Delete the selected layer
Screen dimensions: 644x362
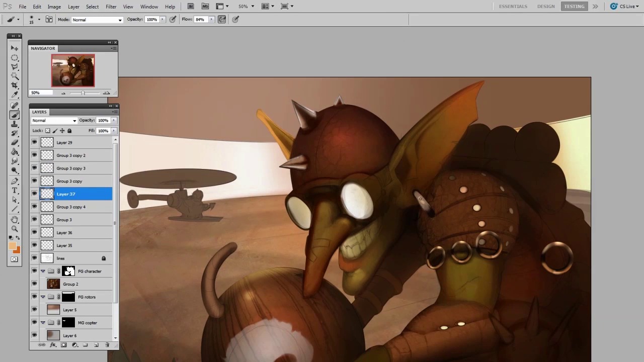point(107,345)
